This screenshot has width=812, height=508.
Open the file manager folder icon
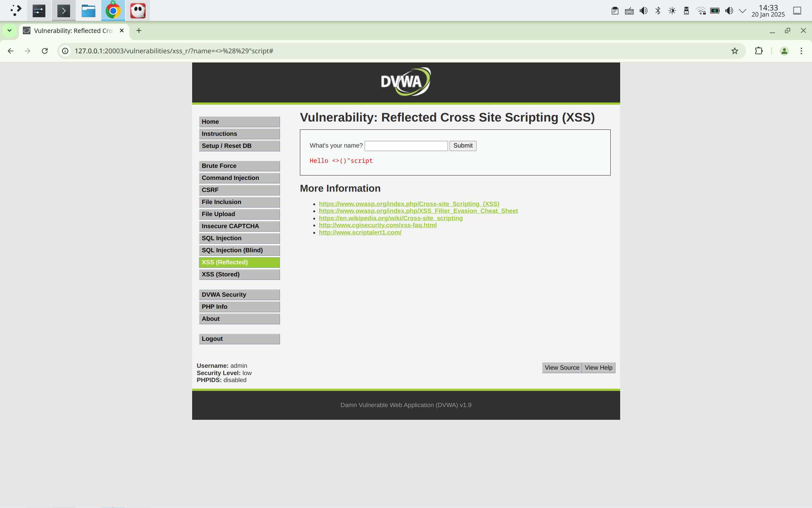point(88,11)
